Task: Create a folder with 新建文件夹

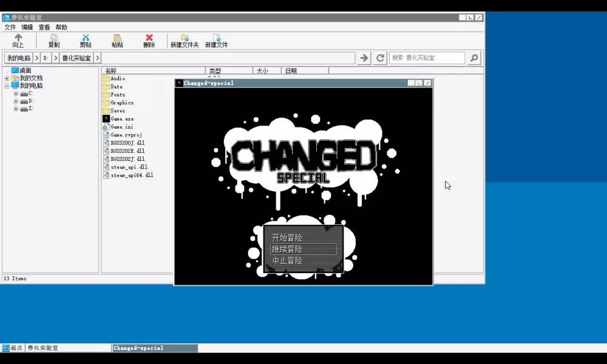Action: pos(185,41)
